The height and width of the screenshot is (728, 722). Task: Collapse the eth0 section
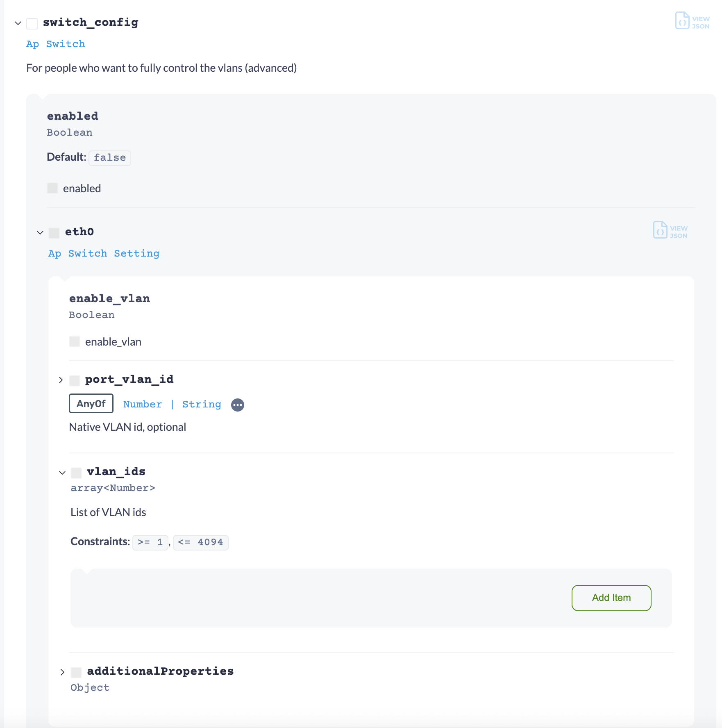(40, 233)
